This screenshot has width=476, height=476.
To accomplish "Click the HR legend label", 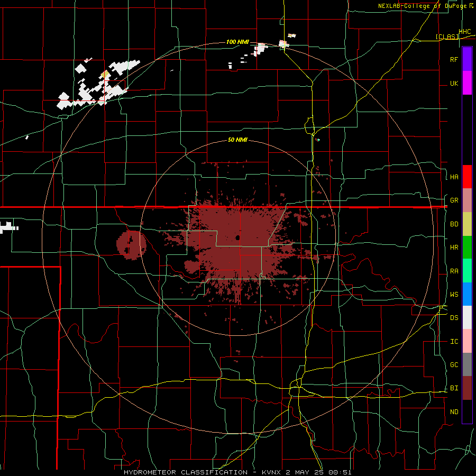I will pyautogui.click(x=454, y=248).
